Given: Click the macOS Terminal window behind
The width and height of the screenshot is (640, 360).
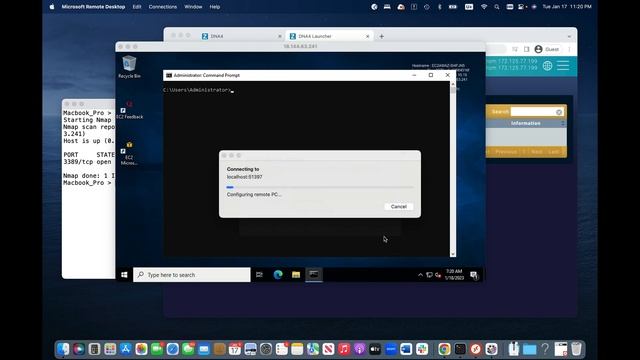Looking at the screenshot, I should [x=89, y=189].
